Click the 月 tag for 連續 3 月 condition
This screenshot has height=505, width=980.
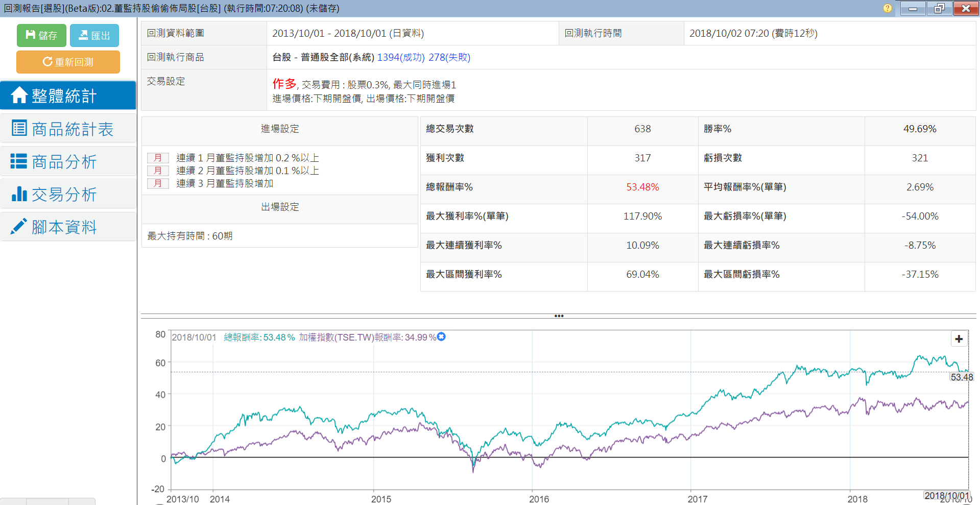[158, 183]
